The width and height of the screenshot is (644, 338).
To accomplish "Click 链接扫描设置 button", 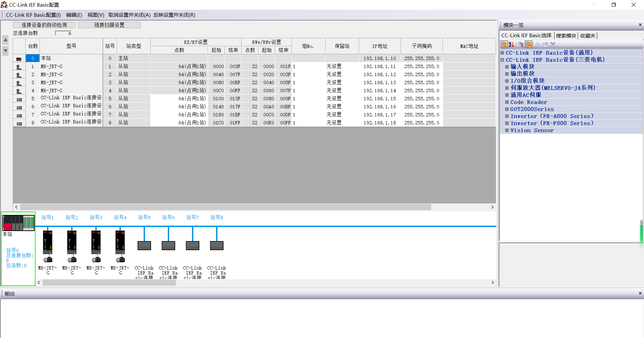I will coord(109,25).
